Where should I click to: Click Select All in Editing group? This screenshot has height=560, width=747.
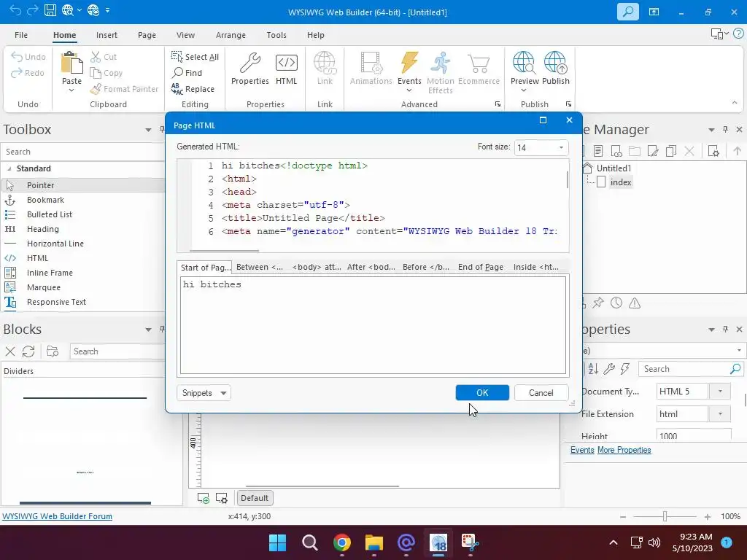(195, 57)
